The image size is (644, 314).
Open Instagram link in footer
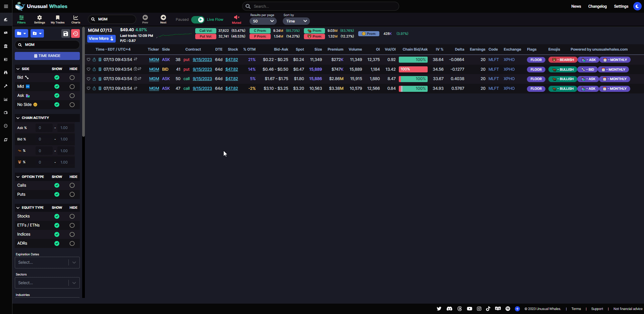(x=479, y=309)
